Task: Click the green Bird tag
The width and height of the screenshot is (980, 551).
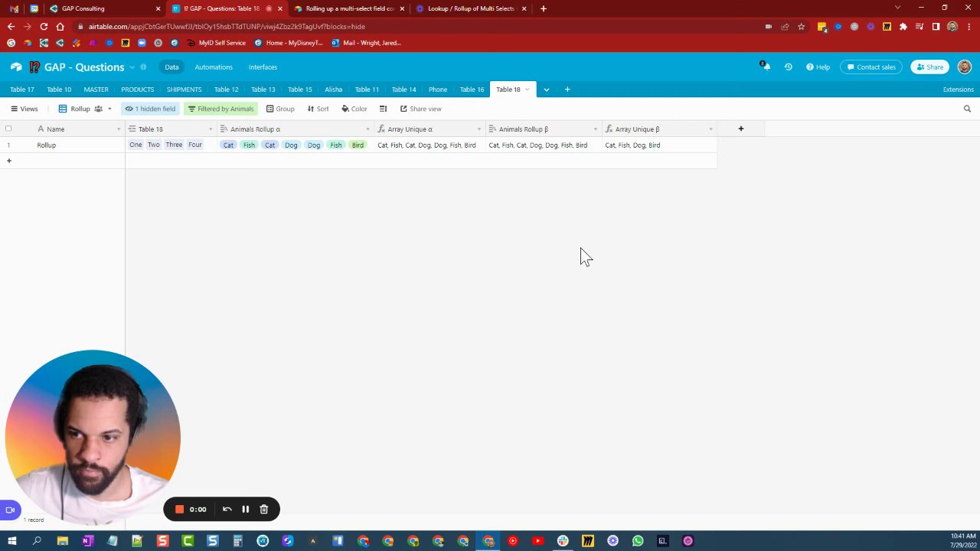Action: [x=358, y=145]
